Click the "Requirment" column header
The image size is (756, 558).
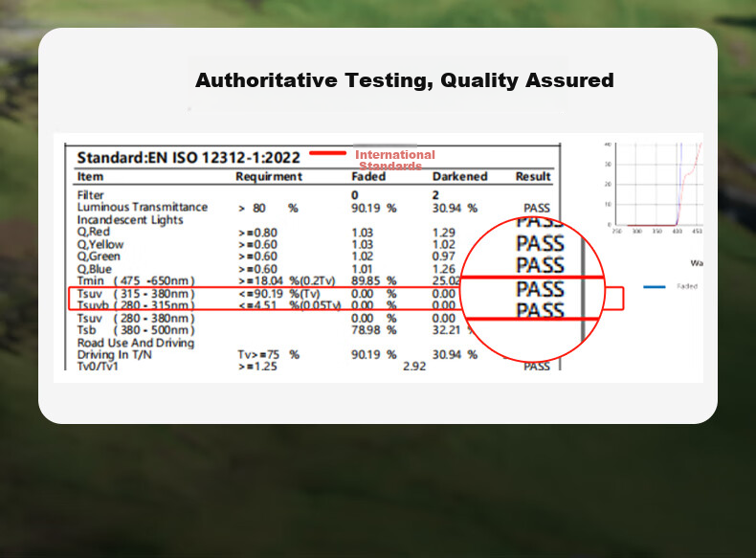[x=269, y=176]
